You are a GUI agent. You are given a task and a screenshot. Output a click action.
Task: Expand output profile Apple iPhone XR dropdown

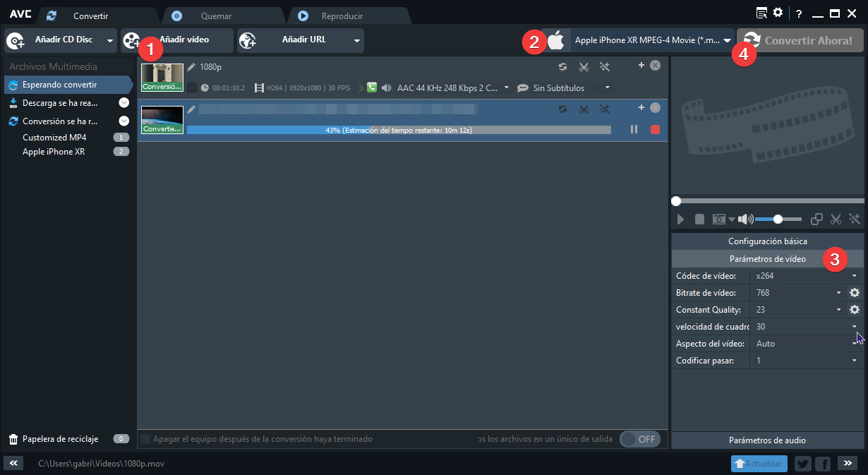727,41
